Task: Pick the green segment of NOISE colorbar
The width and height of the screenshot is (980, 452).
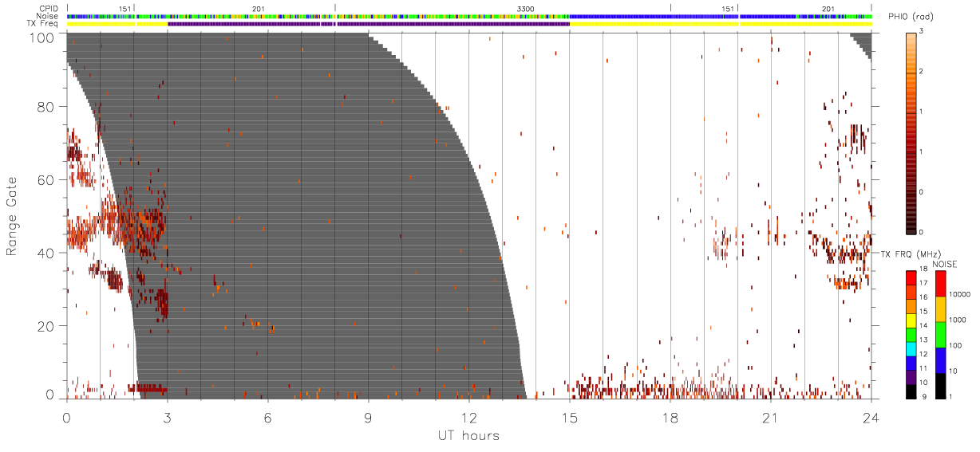Action: click(x=940, y=334)
